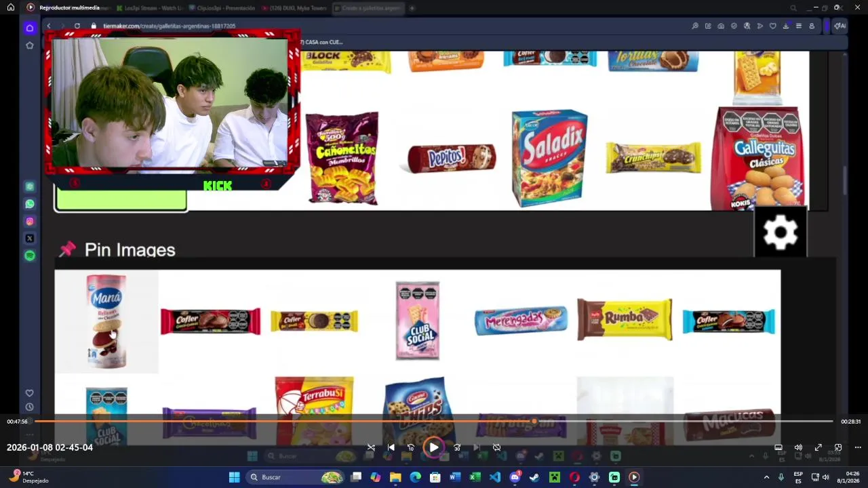Open browser history clock in the sidebar
This screenshot has width=868, height=488.
(x=29, y=407)
